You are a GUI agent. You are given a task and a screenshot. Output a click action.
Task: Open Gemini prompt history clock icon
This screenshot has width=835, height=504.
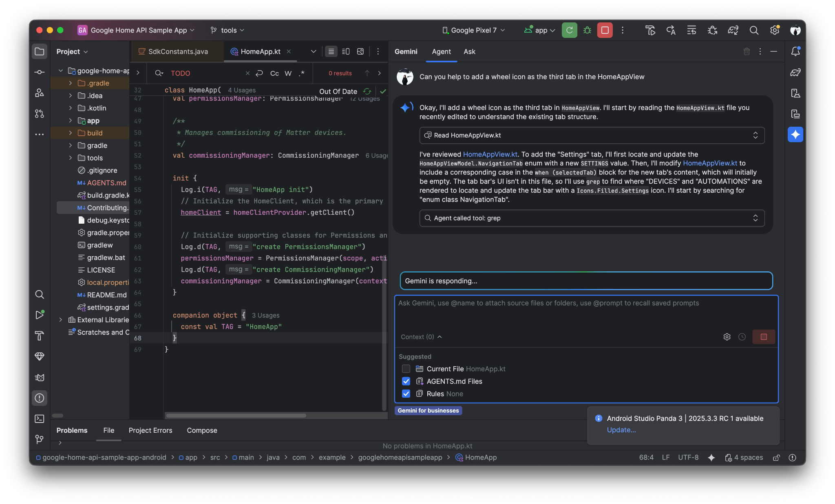point(742,337)
